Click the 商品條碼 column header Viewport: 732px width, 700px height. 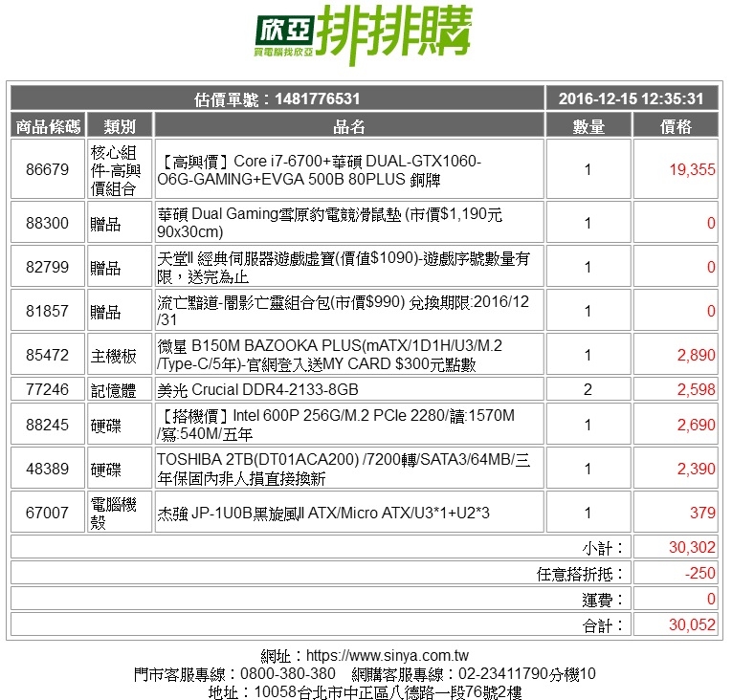pyautogui.click(x=48, y=125)
